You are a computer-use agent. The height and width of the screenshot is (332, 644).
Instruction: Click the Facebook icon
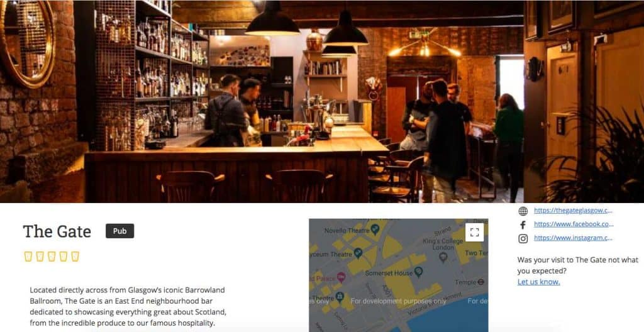(x=523, y=224)
